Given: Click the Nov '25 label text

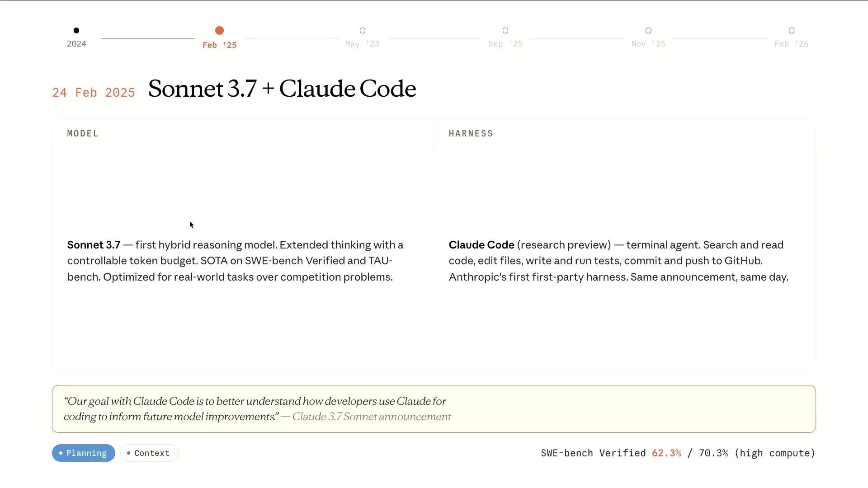Looking at the screenshot, I should [x=648, y=44].
